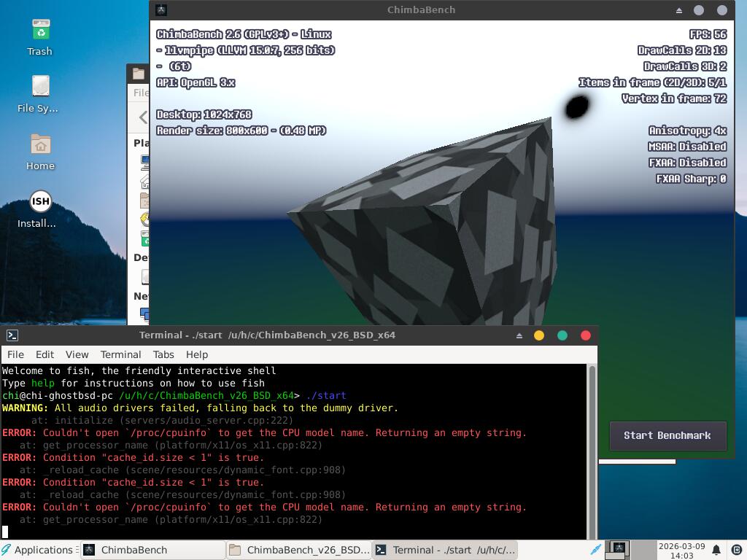Switch to the ChimbaBench_v26_BSD file manager taskbar button
The image size is (747, 560).
298,550
